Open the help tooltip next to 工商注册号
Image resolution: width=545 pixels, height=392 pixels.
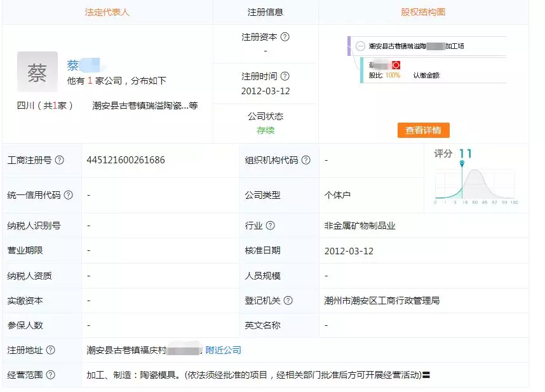60,160
